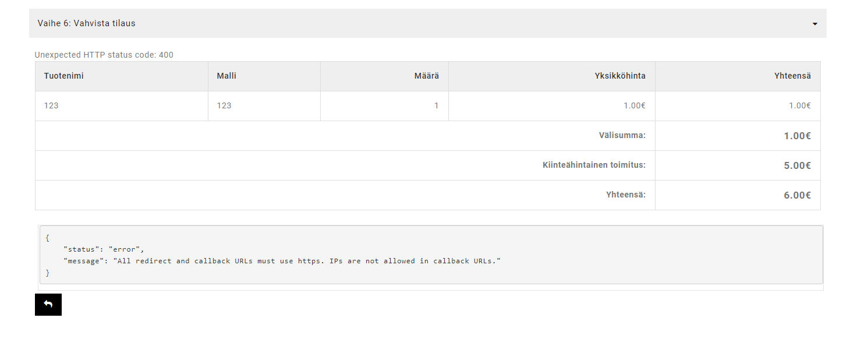The height and width of the screenshot is (346, 868).
Task: Click the Yhteensä column header
Action: pos(792,76)
